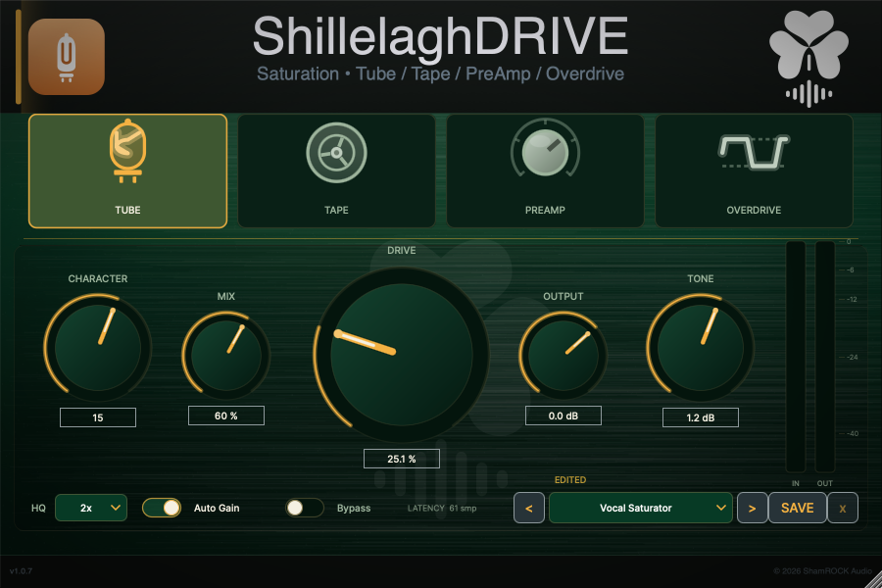
Task: Click the © 2026 ShamROCK Audio copyright text
Action: tap(822, 571)
